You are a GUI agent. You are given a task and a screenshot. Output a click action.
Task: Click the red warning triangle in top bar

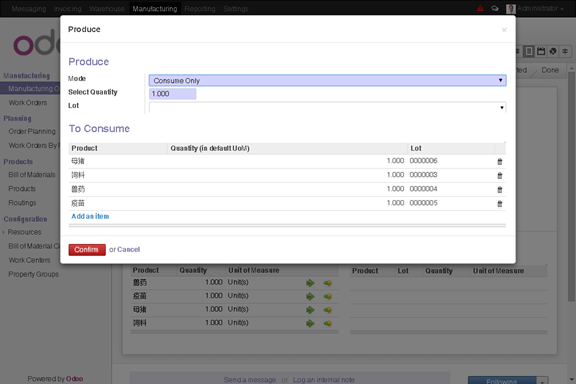480,8
